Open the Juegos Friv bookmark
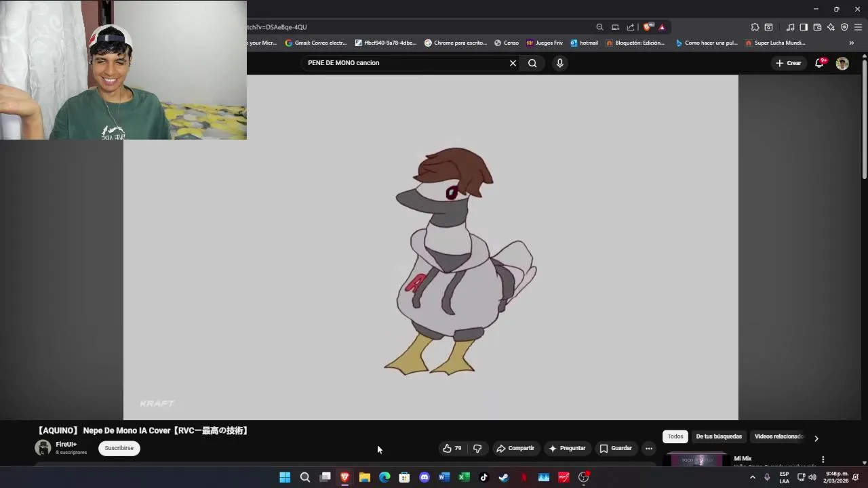This screenshot has height=488, width=868. pyautogui.click(x=545, y=43)
